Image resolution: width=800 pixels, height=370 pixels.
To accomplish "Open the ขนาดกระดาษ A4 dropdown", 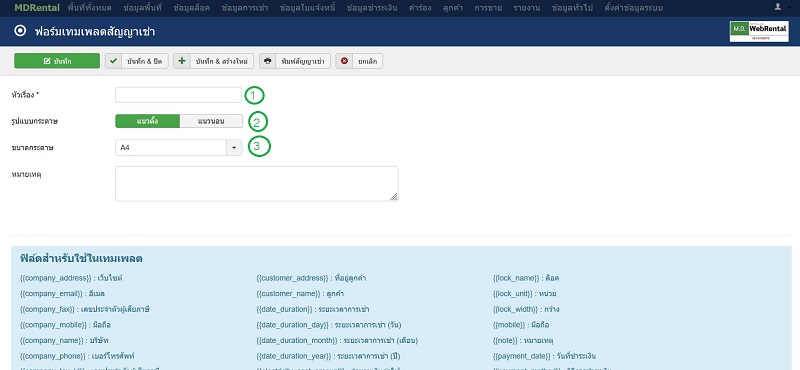I will pyautogui.click(x=179, y=147).
